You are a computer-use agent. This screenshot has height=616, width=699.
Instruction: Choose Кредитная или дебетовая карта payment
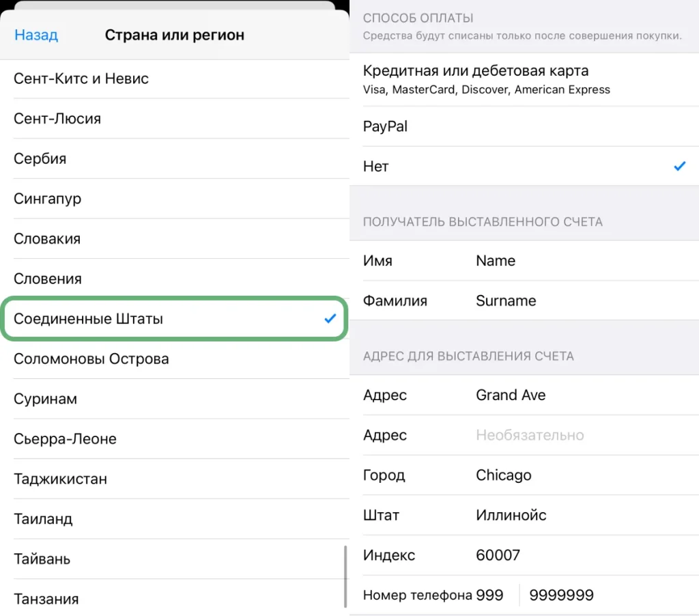pyautogui.click(x=476, y=79)
